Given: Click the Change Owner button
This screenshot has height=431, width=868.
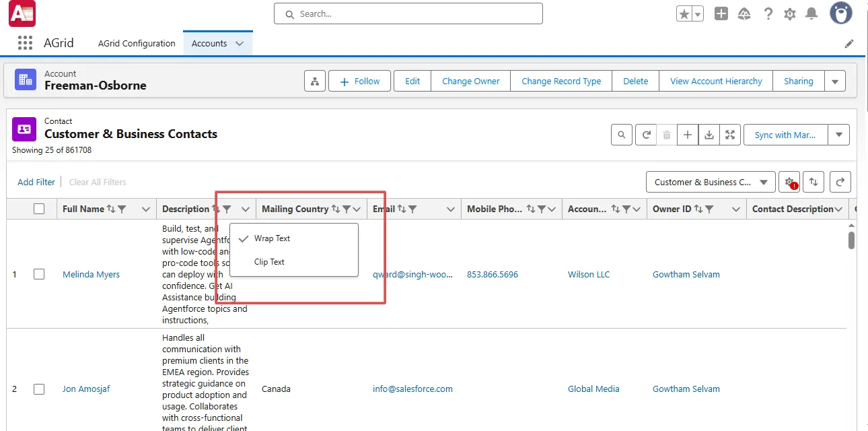Looking at the screenshot, I should 471,81.
